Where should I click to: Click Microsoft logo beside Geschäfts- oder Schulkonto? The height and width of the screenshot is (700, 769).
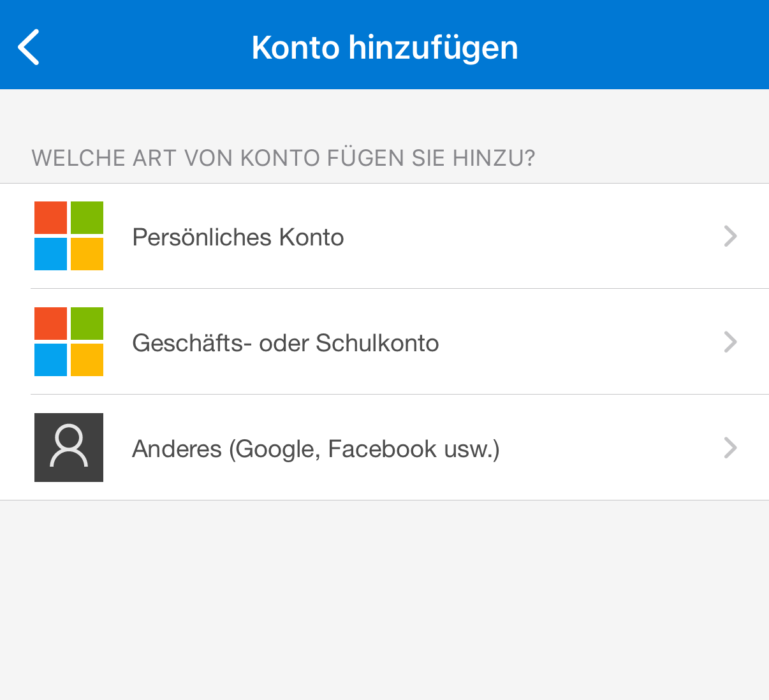pos(69,342)
